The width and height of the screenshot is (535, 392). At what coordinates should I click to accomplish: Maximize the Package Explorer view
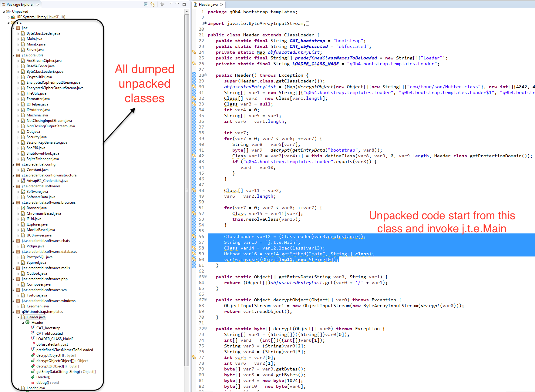tap(184, 4)
